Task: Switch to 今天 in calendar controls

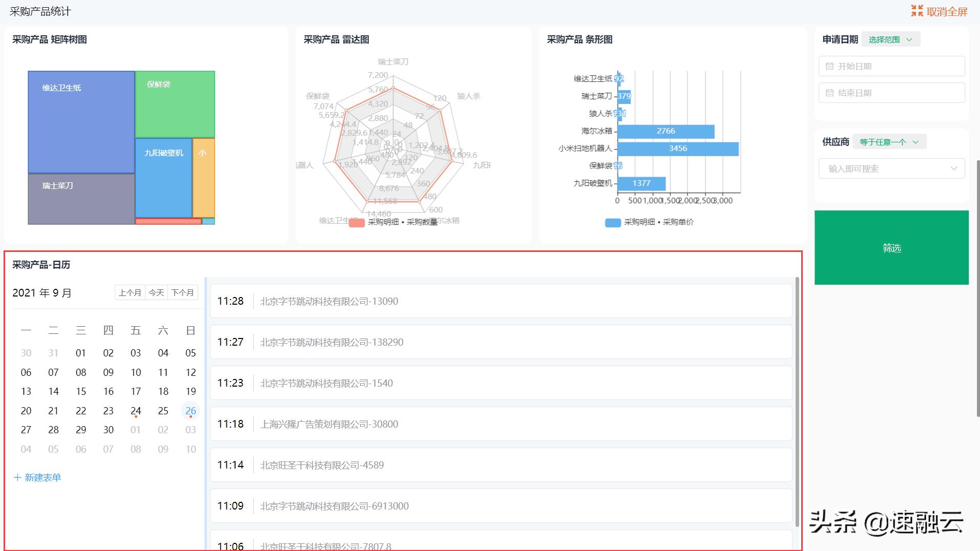Action: pos(156,292)
